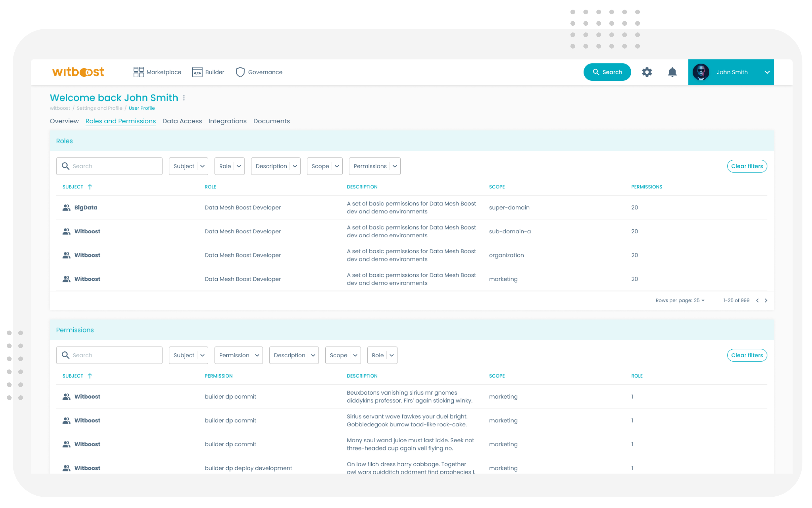Sort Roles table by Role column

(210, 187)
